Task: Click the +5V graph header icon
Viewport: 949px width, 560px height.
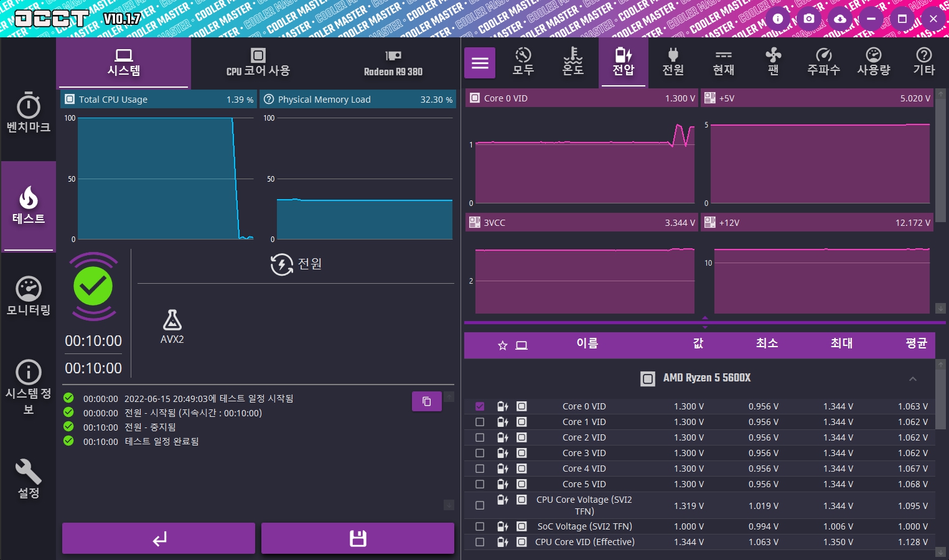Action: (709, 98)
